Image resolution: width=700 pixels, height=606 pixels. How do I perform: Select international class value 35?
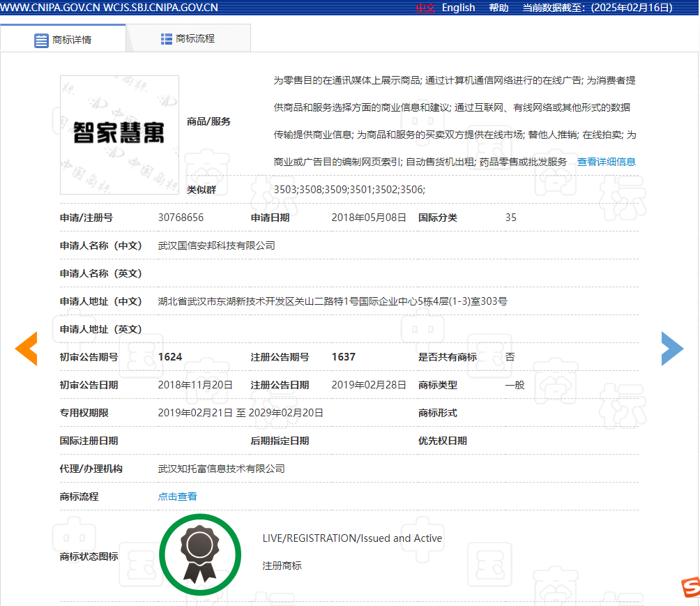pos(511,218)
